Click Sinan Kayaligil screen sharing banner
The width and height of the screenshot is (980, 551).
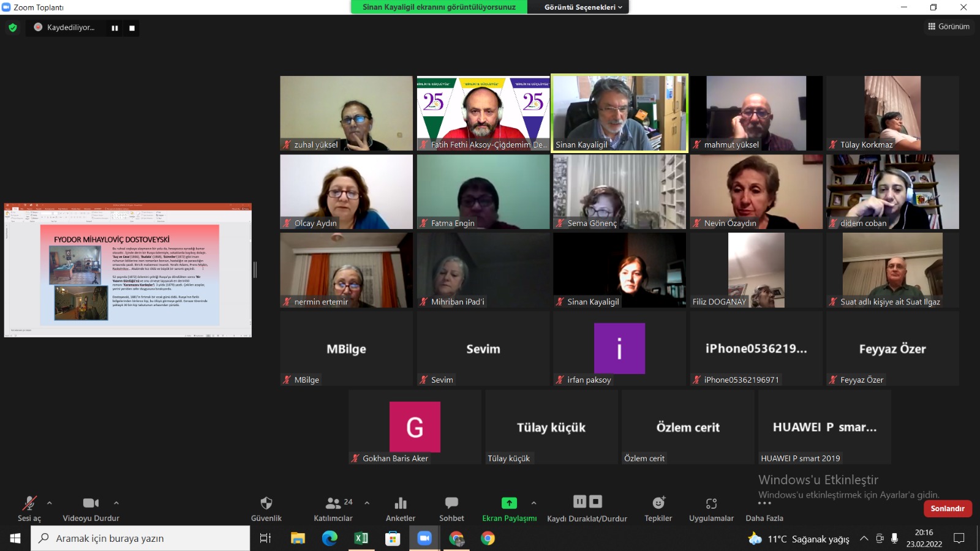click(439, 7)
